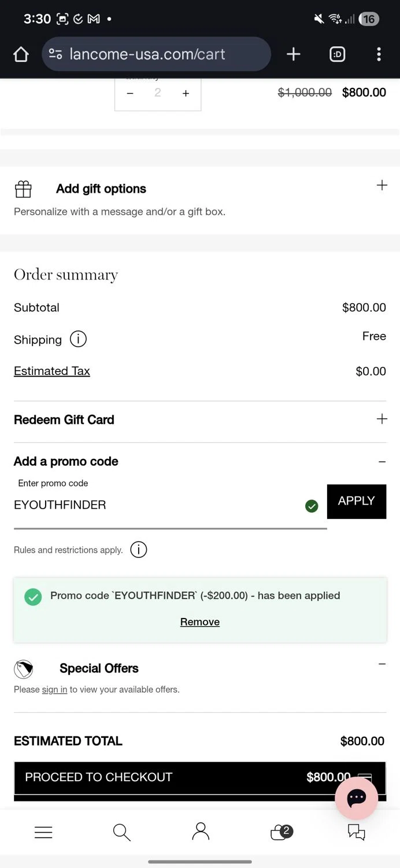The width and height of the screenshot is (400, 868).
Task: Open browser three-dot menu
Action: point(379,54)
